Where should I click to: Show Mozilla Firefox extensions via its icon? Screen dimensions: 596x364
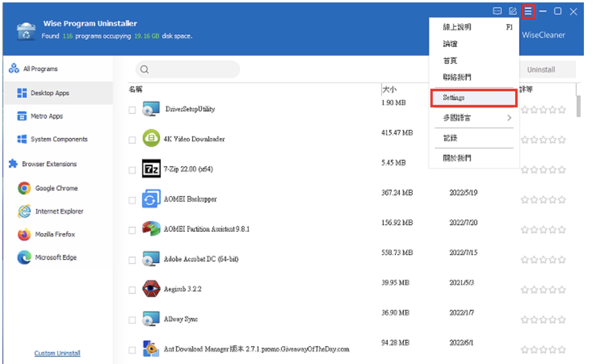(x=24, y=234)
